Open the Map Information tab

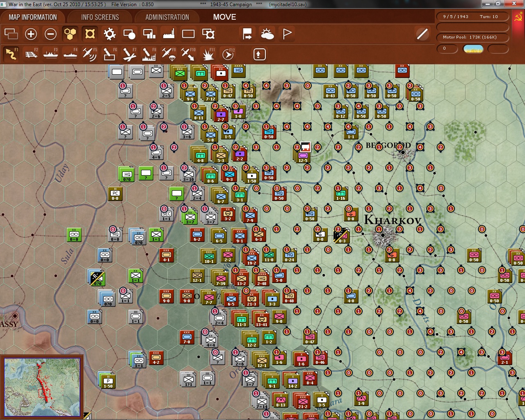click(33, 17)
